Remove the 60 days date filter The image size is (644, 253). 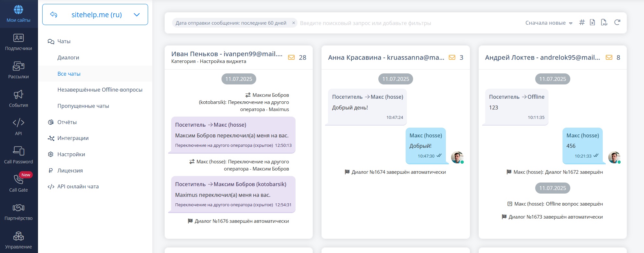pos(294,23)
